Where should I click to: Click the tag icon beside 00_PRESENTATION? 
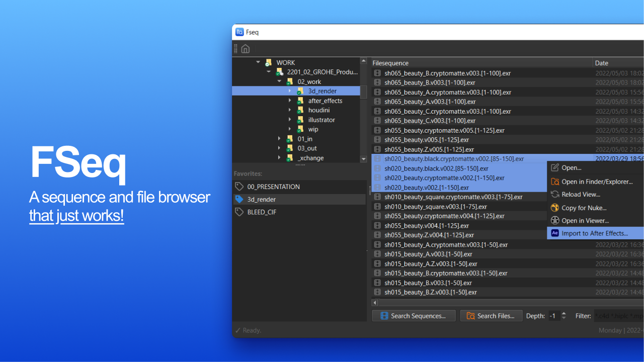tap(239, 187)
